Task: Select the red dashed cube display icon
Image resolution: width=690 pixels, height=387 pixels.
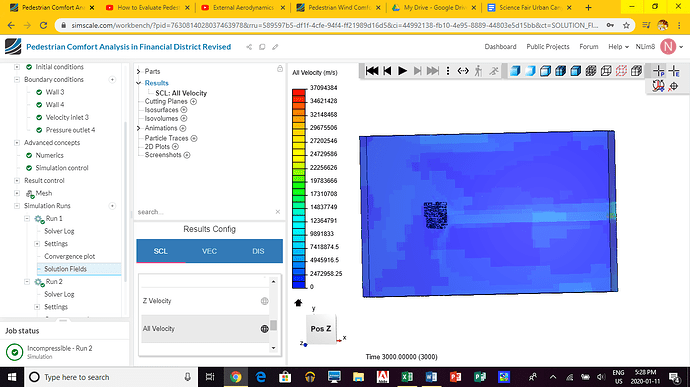Action: click(x=621, y=71)
